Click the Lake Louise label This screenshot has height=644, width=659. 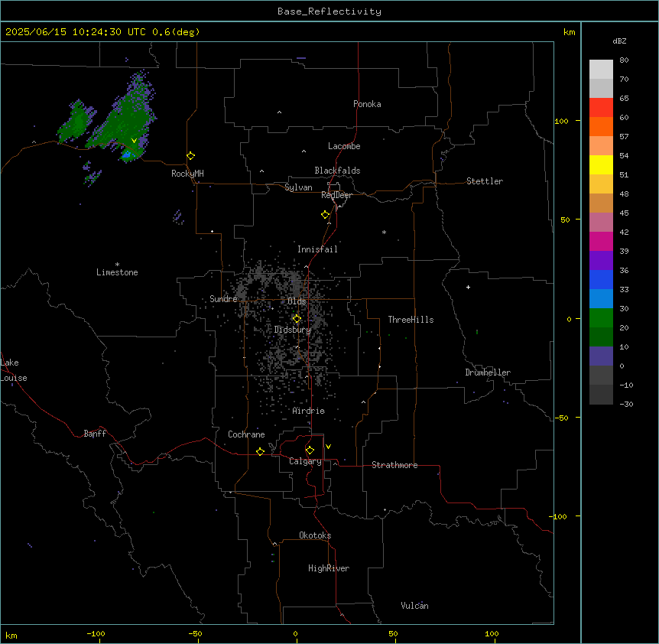[x=14, y=370]
